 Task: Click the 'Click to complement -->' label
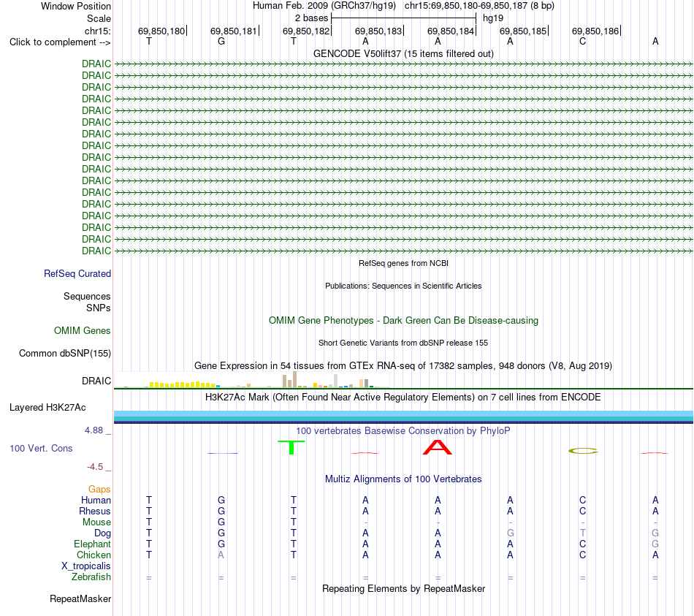pos(60,42)
